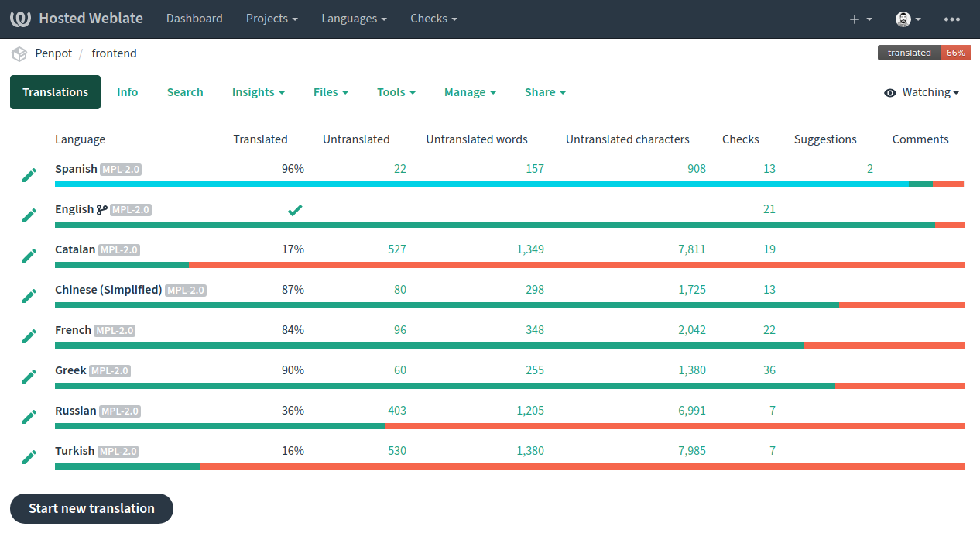Toggle the Watching eye dropdown
This screenshot has width=980, height=547.
tap(921, 92)
